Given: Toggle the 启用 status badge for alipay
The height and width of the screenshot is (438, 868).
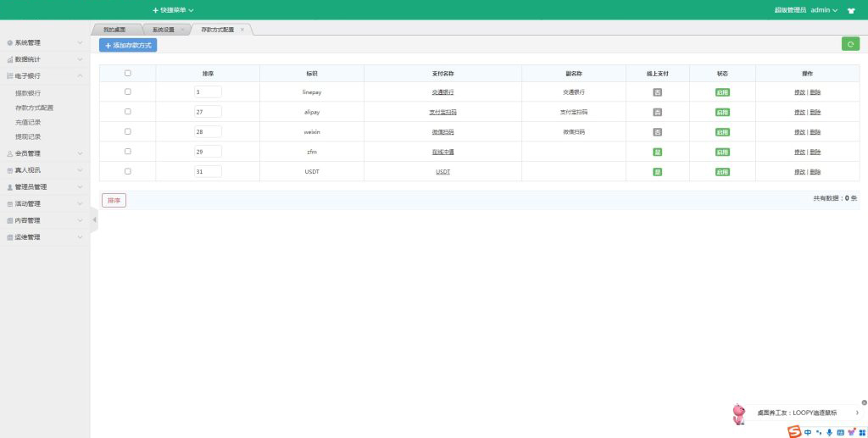Looking at the screenshot, I should (x=722, y=112).
